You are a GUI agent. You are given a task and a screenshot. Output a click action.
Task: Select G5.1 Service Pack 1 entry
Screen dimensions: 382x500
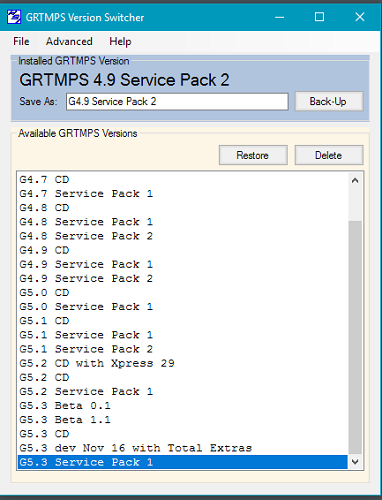183,335
